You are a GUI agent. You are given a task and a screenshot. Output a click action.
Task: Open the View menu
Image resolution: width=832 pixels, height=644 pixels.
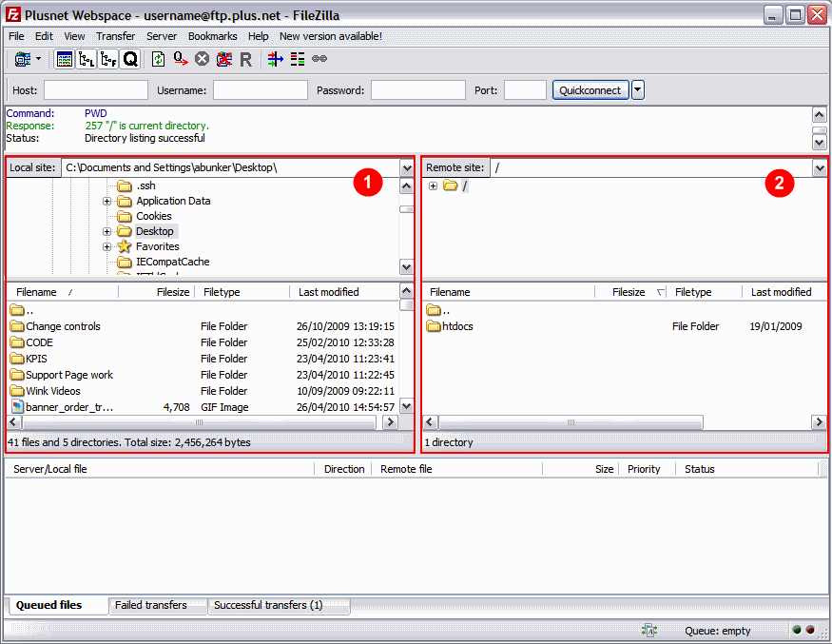click(74, 36)
